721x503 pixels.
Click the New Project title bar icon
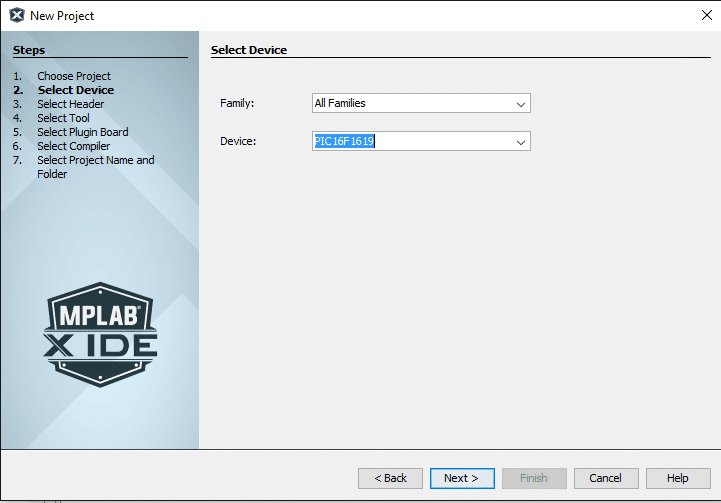coord(16,15)
